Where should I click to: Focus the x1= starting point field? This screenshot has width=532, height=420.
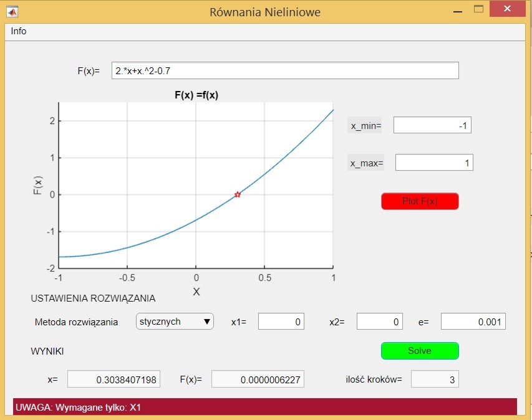(x=281, y=322)
